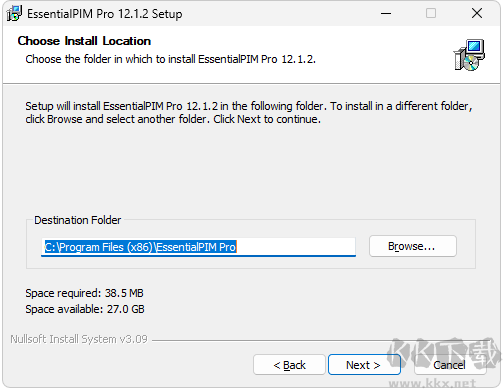Click the disabled maximize window button

[x=431, y=13]
